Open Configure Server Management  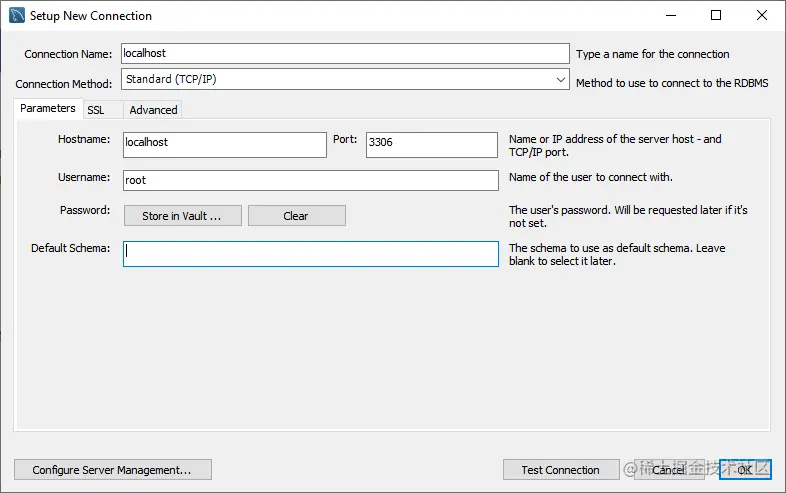coord(113,469)
